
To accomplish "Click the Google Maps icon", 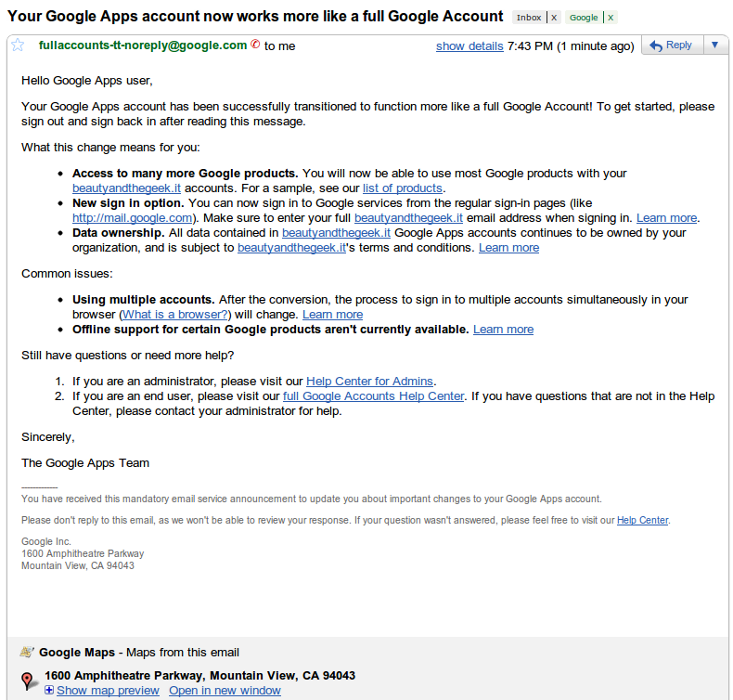I will tap(27, 652).
